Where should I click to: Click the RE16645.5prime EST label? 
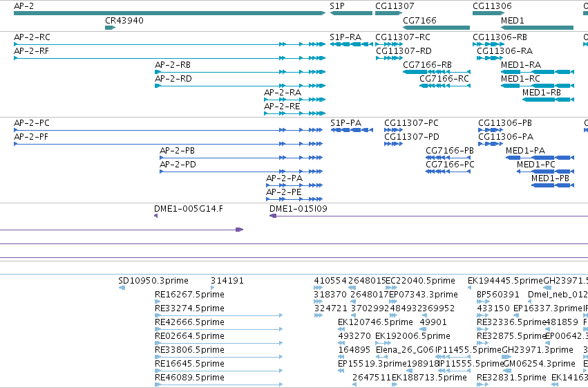pyautogui.click(x=189, y=364)
